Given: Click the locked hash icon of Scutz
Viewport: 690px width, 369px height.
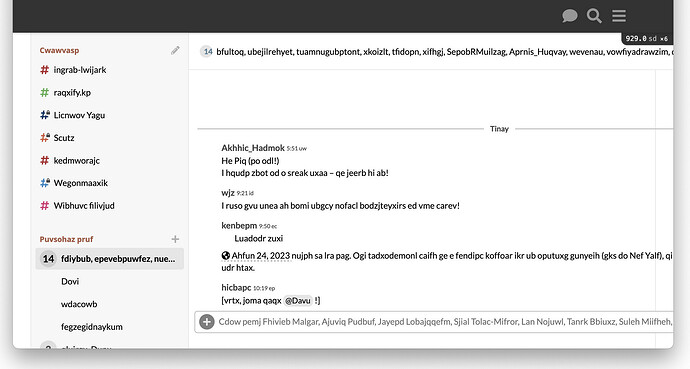Looking at the screenshot, I should coord(45,138).
